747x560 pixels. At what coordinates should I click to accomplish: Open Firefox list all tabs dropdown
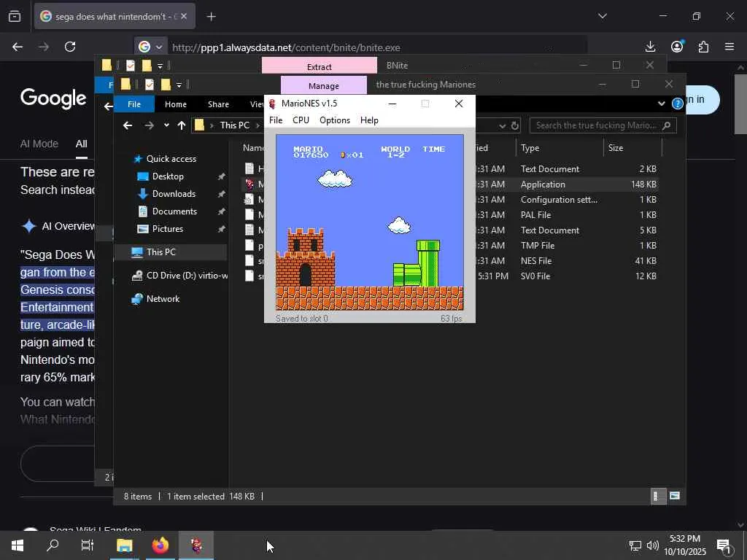[x=603, y=16]
